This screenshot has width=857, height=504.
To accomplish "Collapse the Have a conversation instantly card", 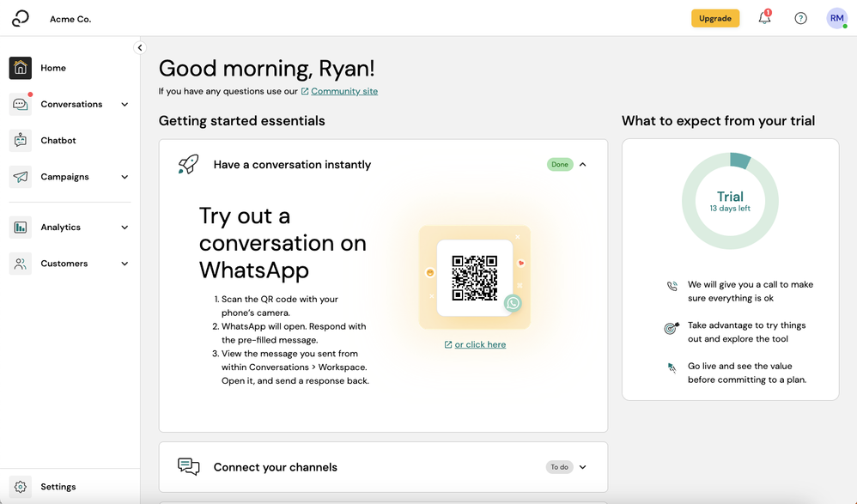I will [x=582, y=165].
